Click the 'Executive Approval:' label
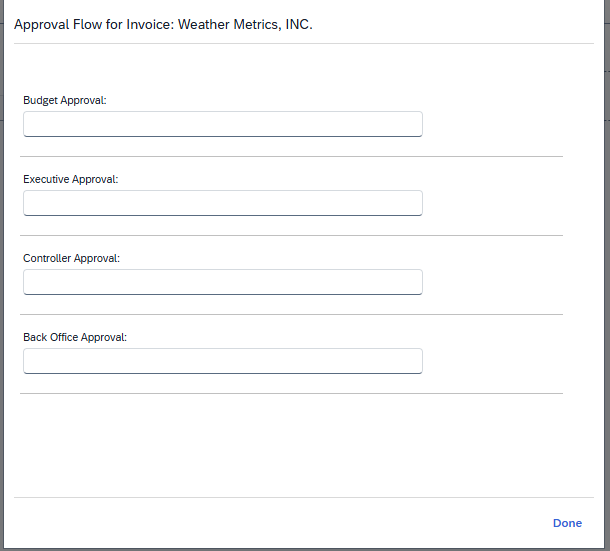Viewport: 610px width, 551px height. coord(70,179)
